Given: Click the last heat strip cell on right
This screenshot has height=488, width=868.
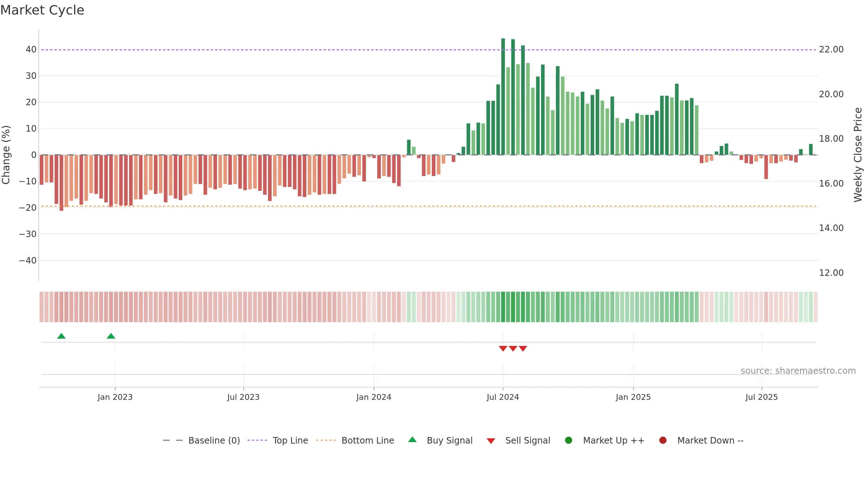Looking at the screenshot, I should coord(816,307).
